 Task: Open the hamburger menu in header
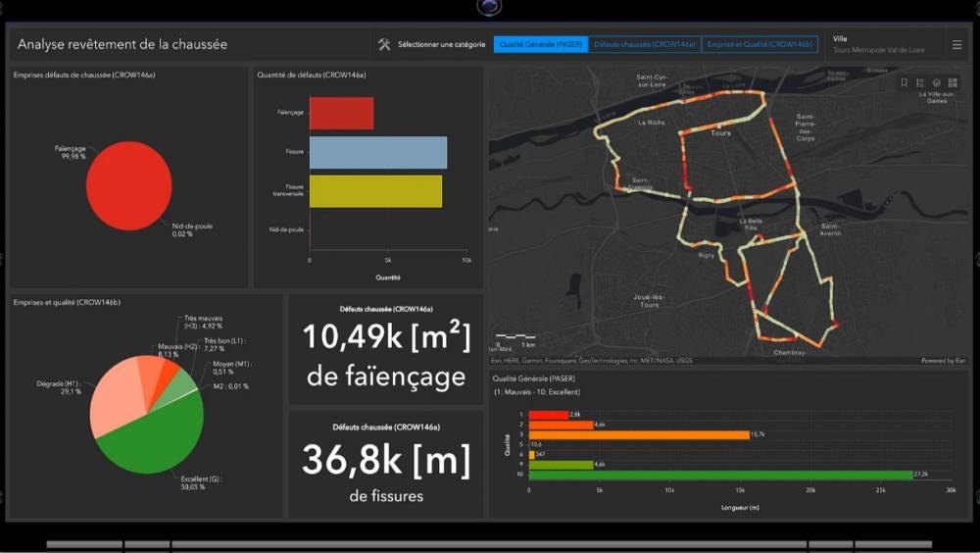pos(956,44)
